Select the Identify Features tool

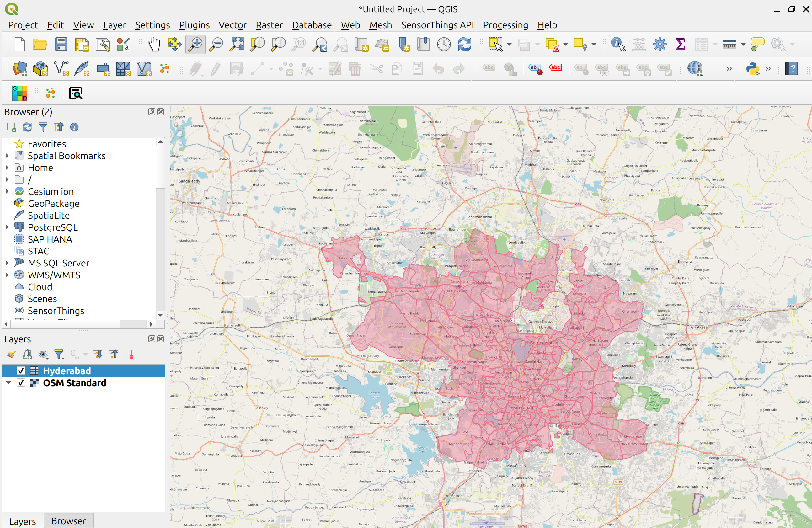[x=617, y=44]
